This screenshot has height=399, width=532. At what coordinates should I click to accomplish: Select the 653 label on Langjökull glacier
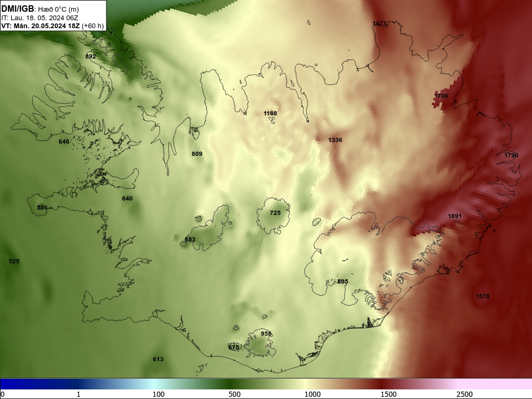pos(190,239)
